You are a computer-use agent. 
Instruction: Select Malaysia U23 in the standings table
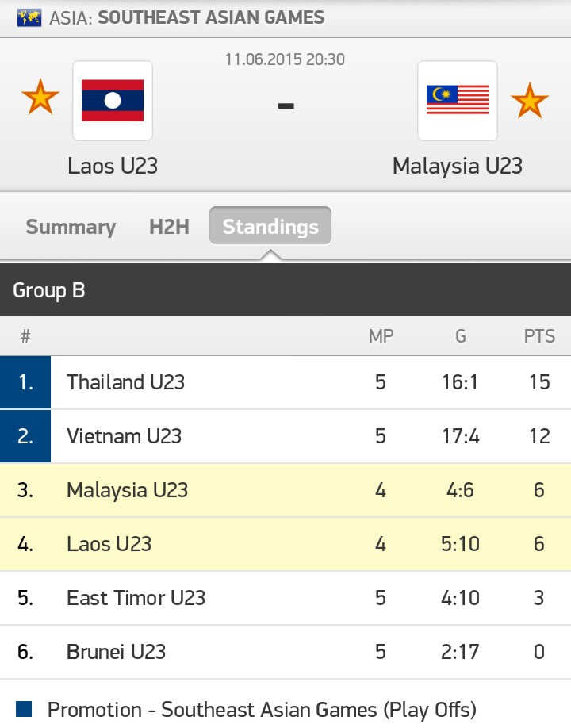point(128,490)
